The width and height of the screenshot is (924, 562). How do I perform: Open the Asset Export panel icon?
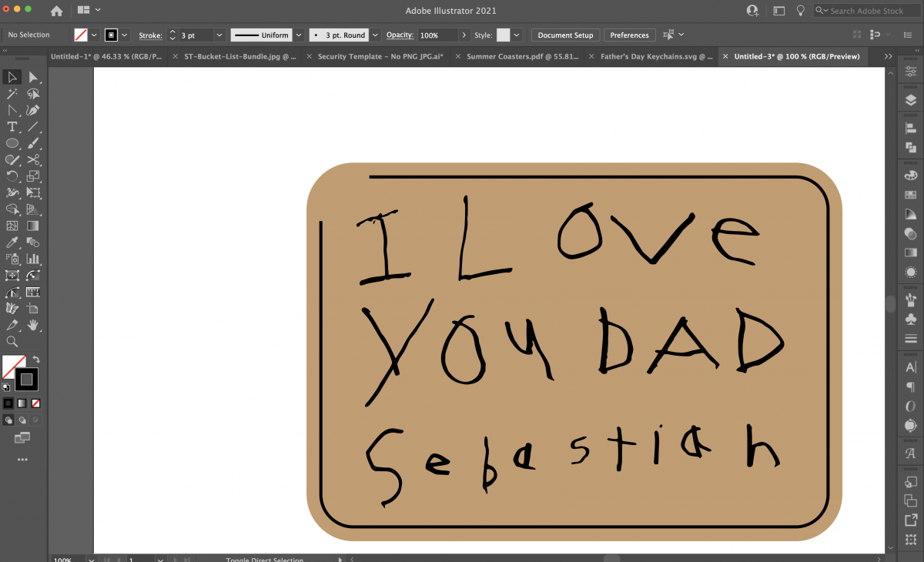pyautogui.click(x=911, y=520)
